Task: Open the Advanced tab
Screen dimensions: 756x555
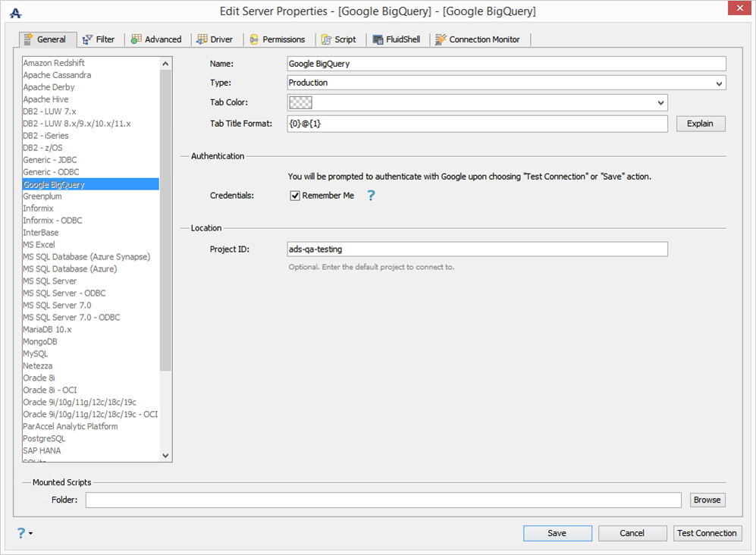Action: [x=157, y=39]
